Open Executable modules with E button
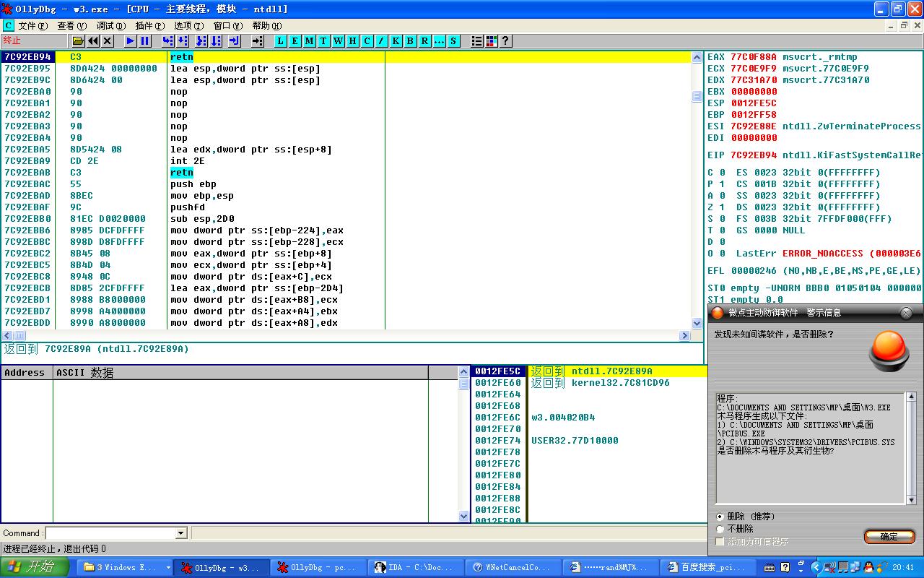The width and height of the screenshot is (924, 578). coord(295,41)
